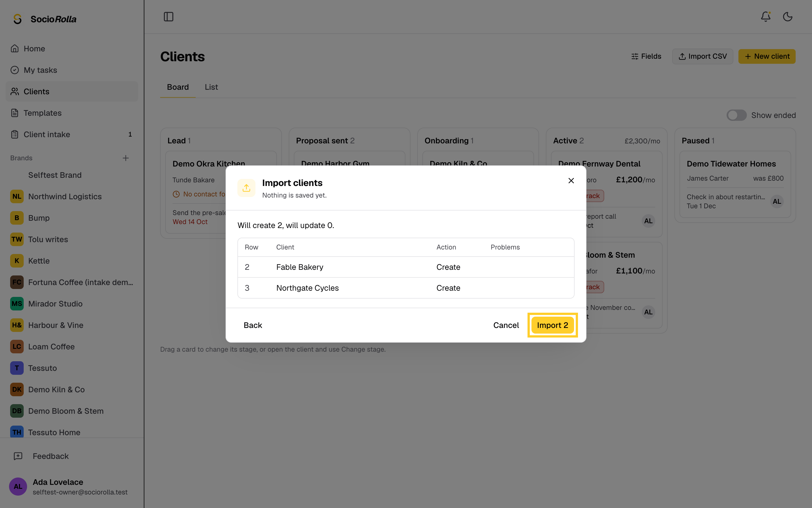Open the Mirador Studio brand
812x508 pixels.
click(x=72, y=304)
